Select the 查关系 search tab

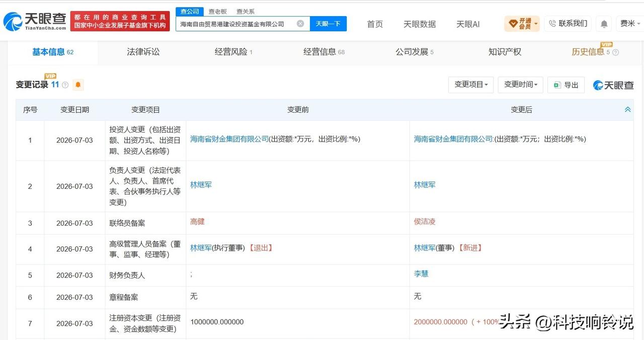[x=245, y=12]
